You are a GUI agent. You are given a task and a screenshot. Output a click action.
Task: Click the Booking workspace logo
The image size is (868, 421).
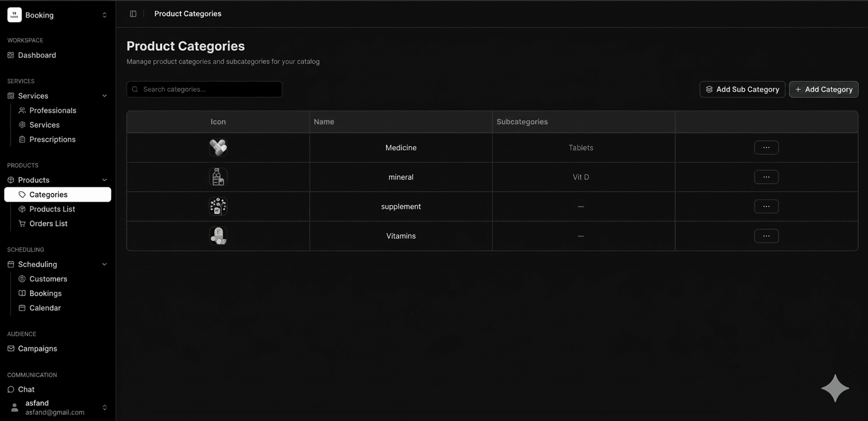pos(15,15)
